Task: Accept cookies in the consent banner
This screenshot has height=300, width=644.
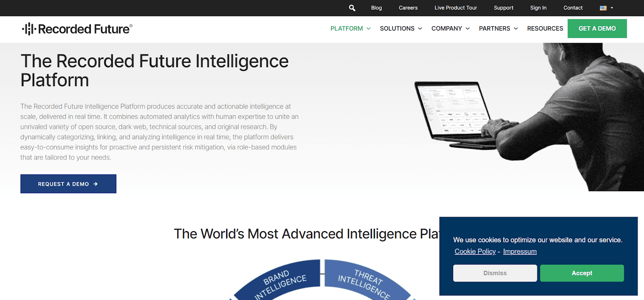Action: click(x=582, y=273)
